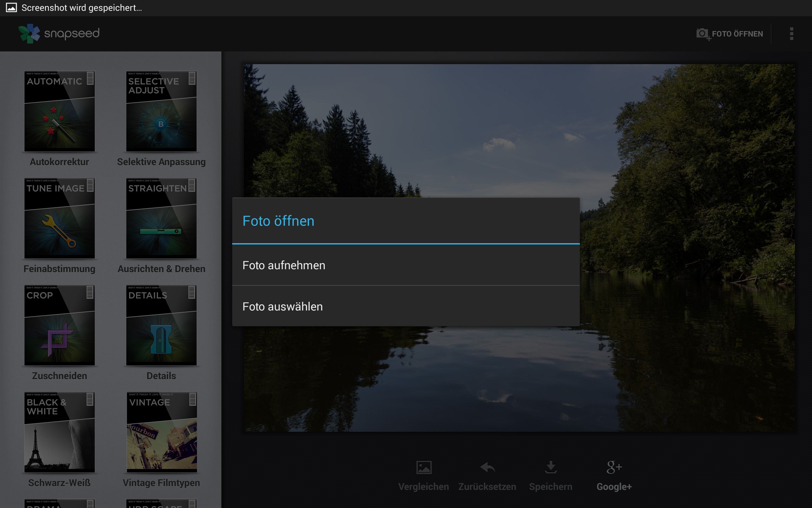Click the 'Feinabstimmung' label
The width and height of the screenshot is (812, 508).
click(x=59, y=269)
